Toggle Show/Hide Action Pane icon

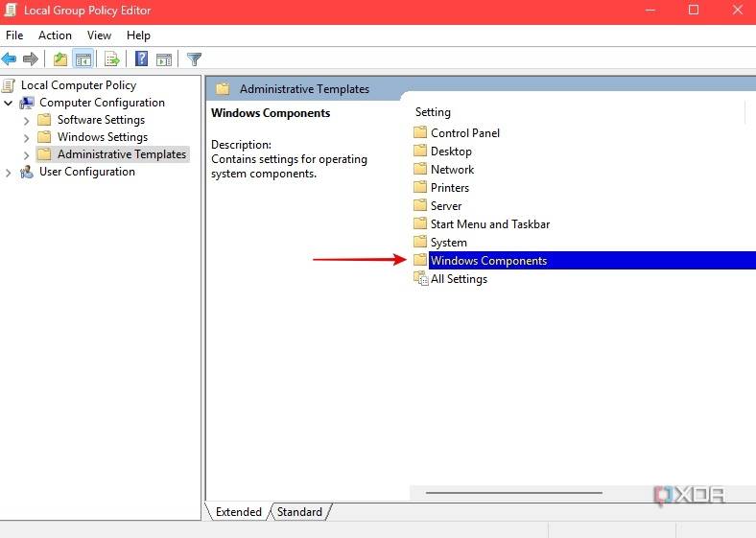[x=164, y=59]
